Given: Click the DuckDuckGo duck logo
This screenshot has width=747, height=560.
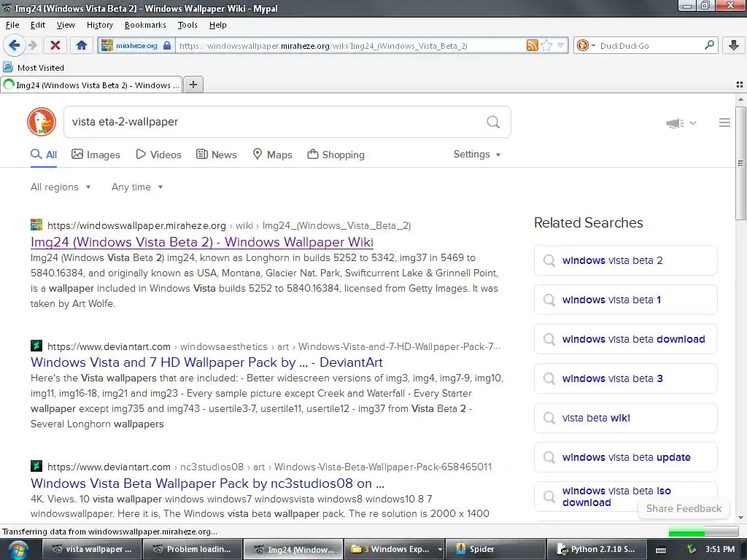Looking at the screenshot, I should [x=42, y=122].
